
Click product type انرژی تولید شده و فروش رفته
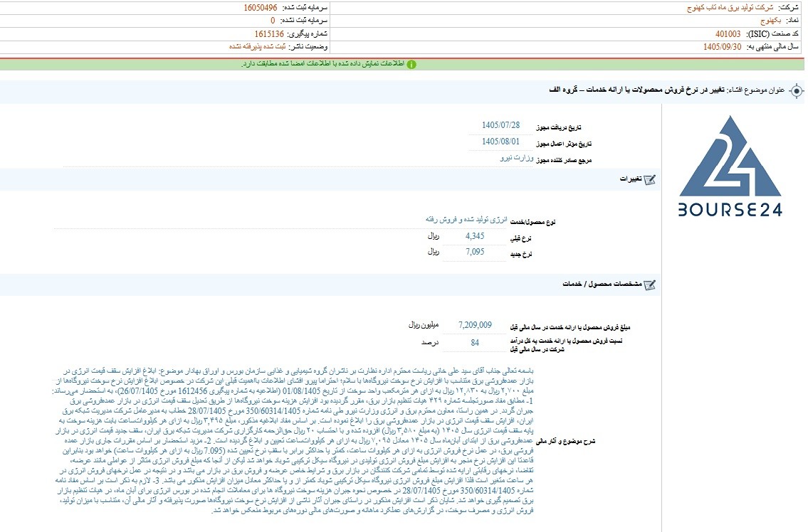(x=466, y=219)
